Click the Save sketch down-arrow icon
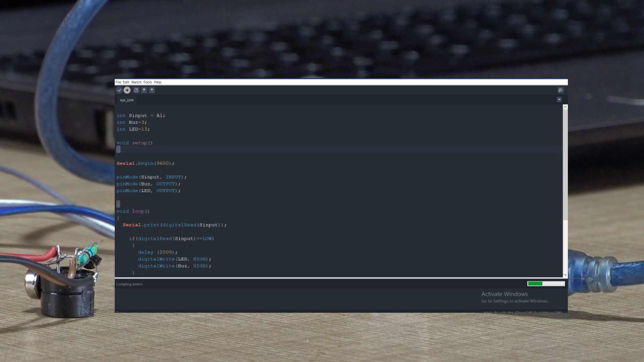This screenshot has width=644, height=362. (x=152, y=90)
